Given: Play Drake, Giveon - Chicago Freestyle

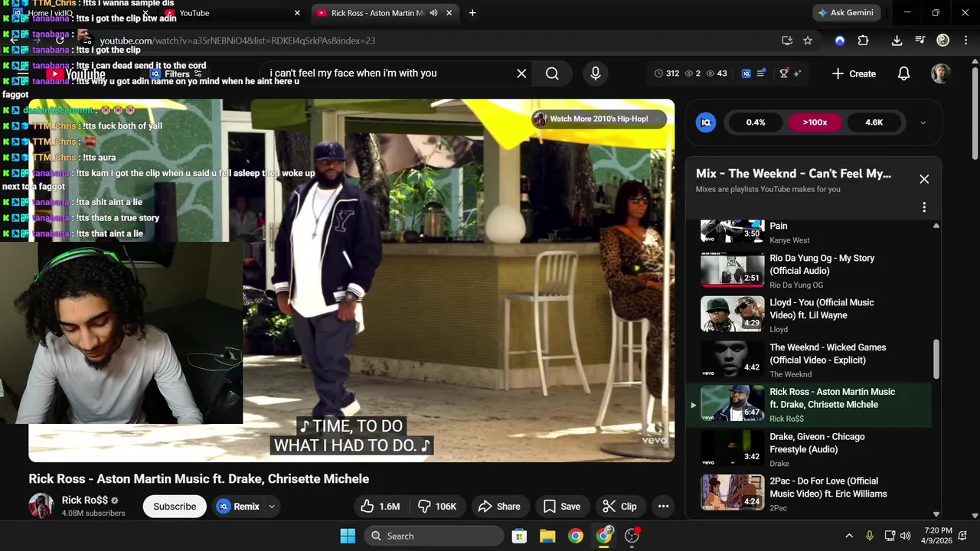Looking at the screenshot, I should [x=808, y=449].
